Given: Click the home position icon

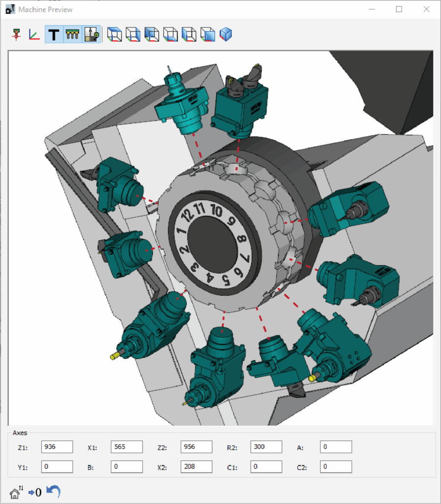Looking at the screenshot, I should (x=16, y=492).
